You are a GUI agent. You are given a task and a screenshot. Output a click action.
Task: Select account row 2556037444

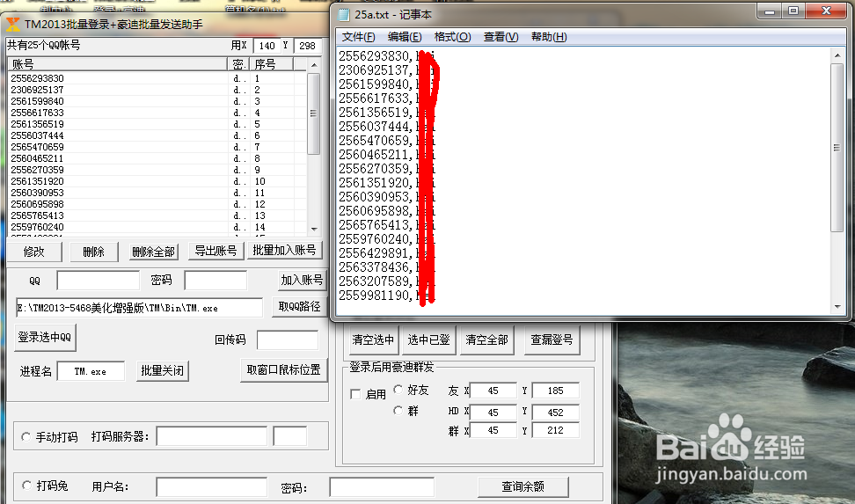pos(158,135)
